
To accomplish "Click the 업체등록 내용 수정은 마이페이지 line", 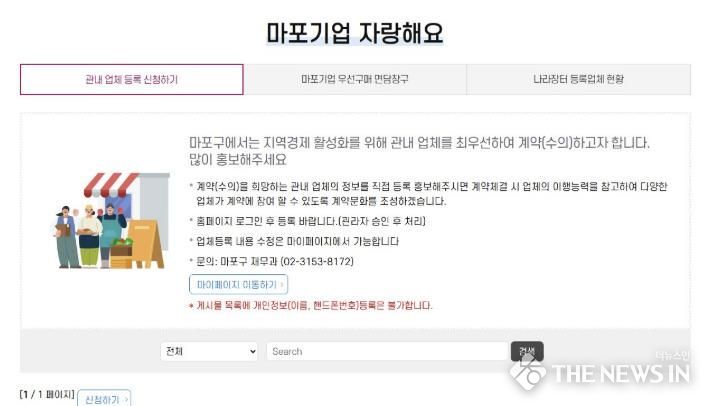I will (x=294, y=241).
